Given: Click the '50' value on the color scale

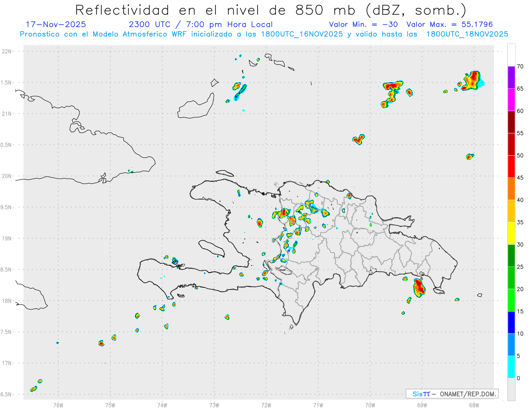Looking at the screenshot, I should point(520,156).
